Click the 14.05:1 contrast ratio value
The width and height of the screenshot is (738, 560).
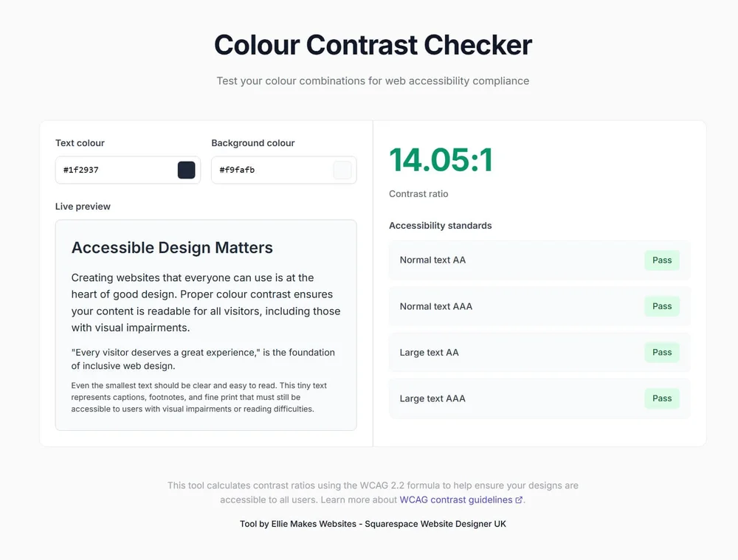[441, 160]
